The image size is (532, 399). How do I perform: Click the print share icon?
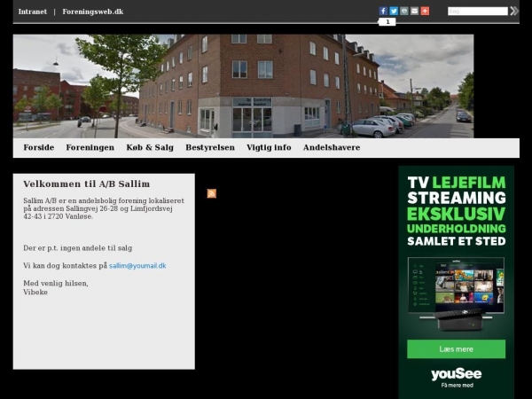point(404,11)
